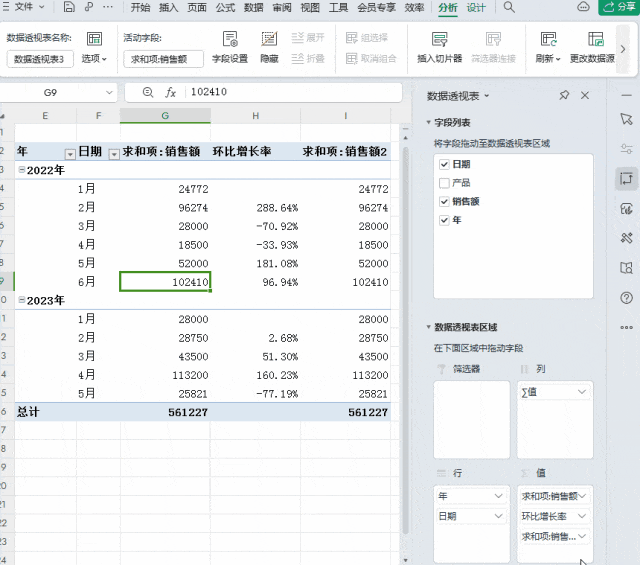This screenshot has height=565, width=640.
Task: Click the green 分享 share button
Action: [x=619, y=7]
